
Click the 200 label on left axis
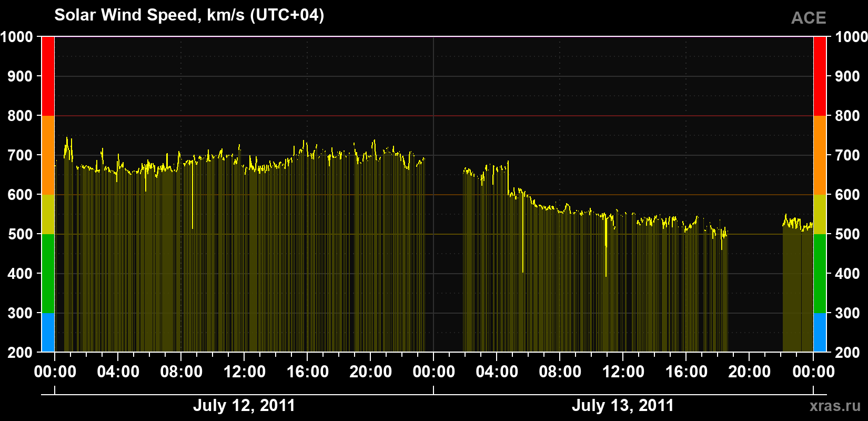(20, 353)
